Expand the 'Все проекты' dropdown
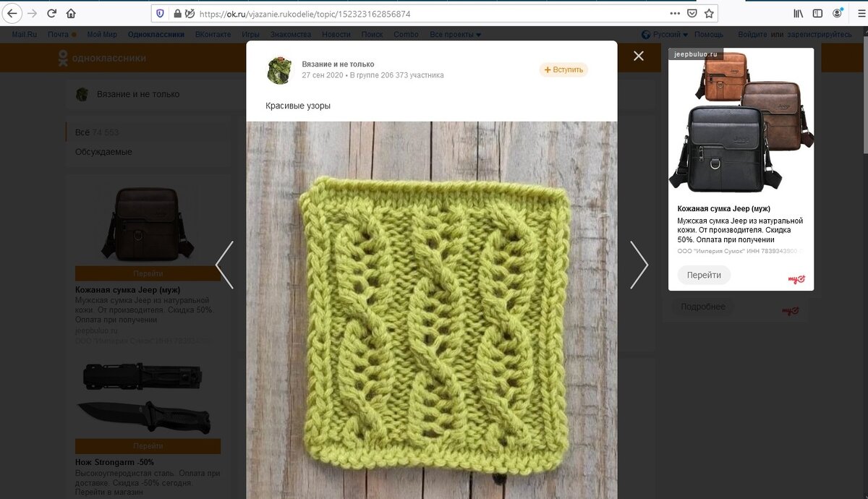 pyautogui.click(x=455, y=34)
